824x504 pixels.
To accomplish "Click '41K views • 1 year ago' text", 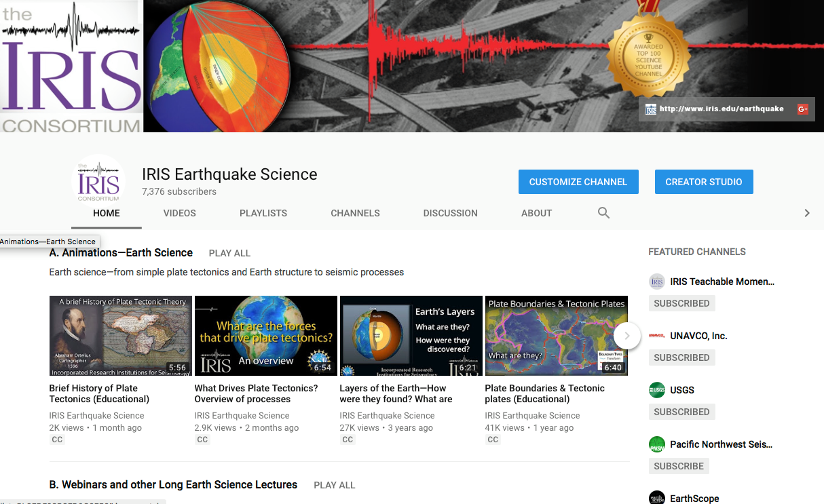I will tap(529, 428).
